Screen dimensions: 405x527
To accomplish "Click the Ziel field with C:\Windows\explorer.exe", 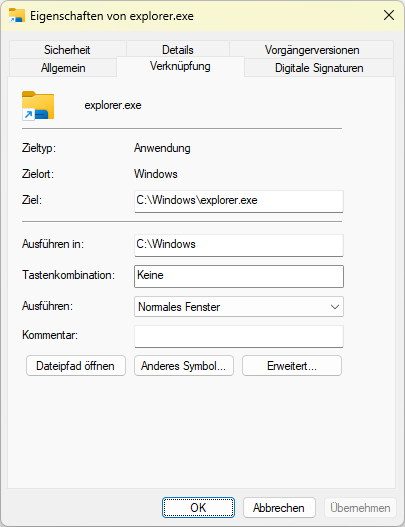I will coord(239,201).
